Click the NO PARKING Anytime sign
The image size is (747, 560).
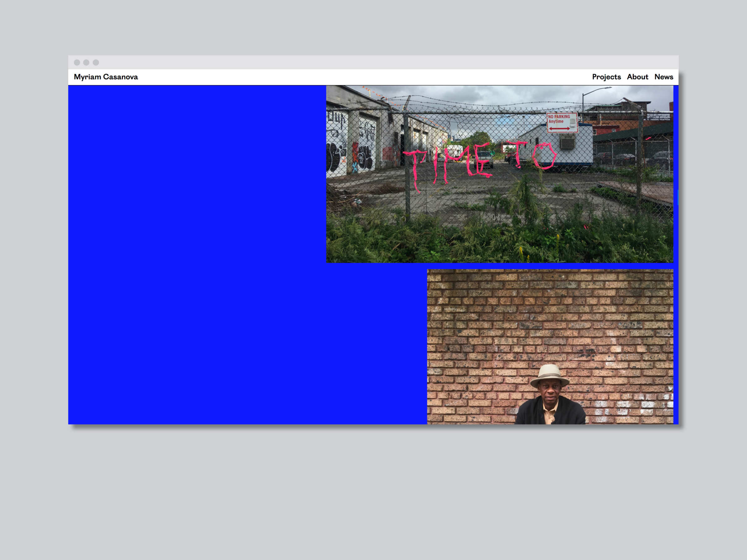tap(562, 123)
